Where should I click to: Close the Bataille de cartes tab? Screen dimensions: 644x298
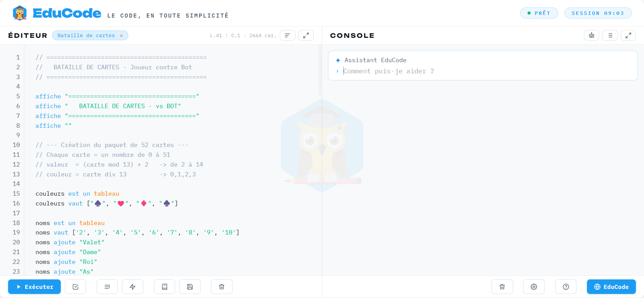[x=122, y=35]
